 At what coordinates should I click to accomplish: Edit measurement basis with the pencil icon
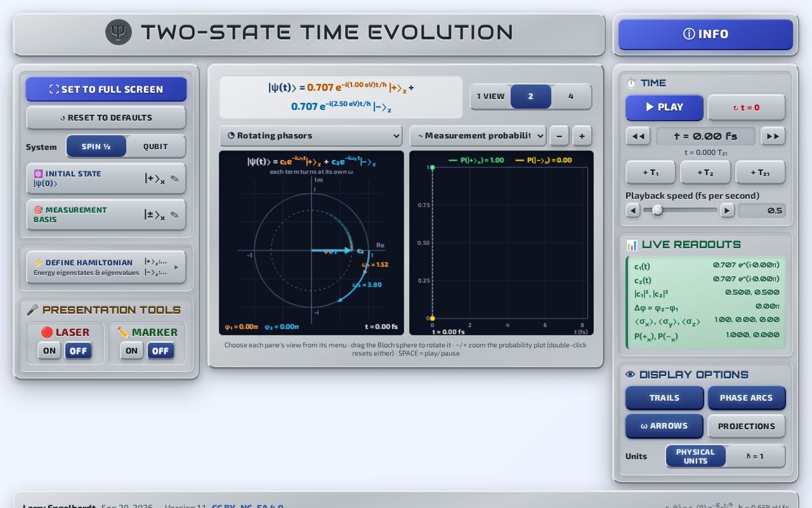pos(175,215)
